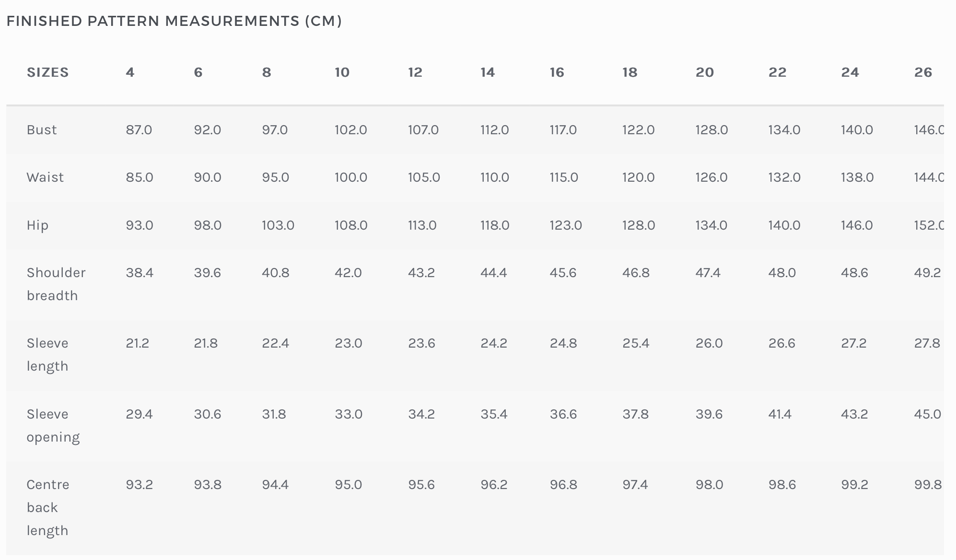Click the Bust value 87.0 for size 4
956x560 pixels.
(x=139, y=130)
